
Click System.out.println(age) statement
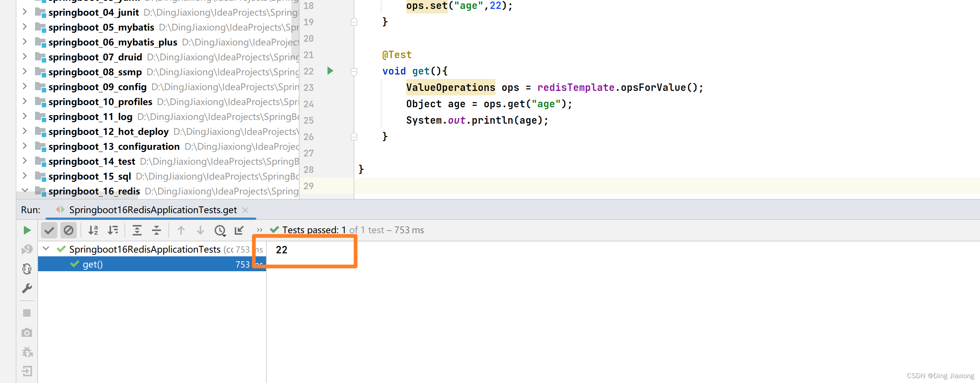tap(477, 120)
